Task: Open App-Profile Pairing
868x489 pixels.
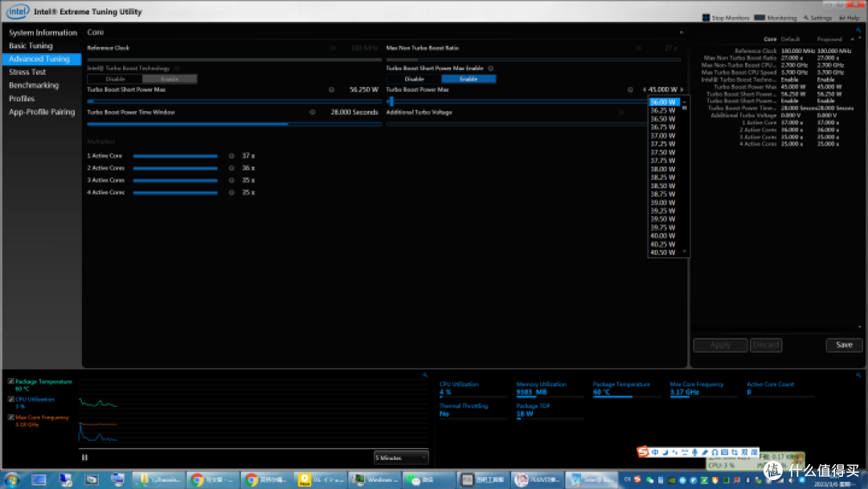Action: point(42,112)
